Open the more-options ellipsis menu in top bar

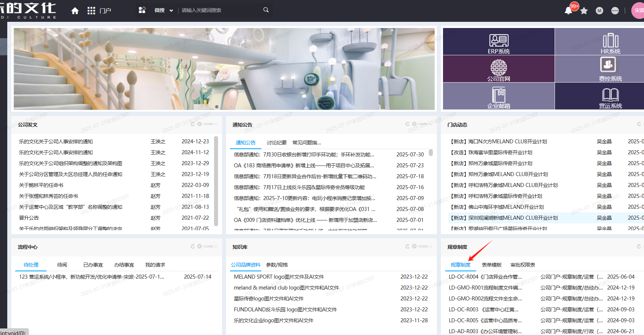(x=615, y=11)
